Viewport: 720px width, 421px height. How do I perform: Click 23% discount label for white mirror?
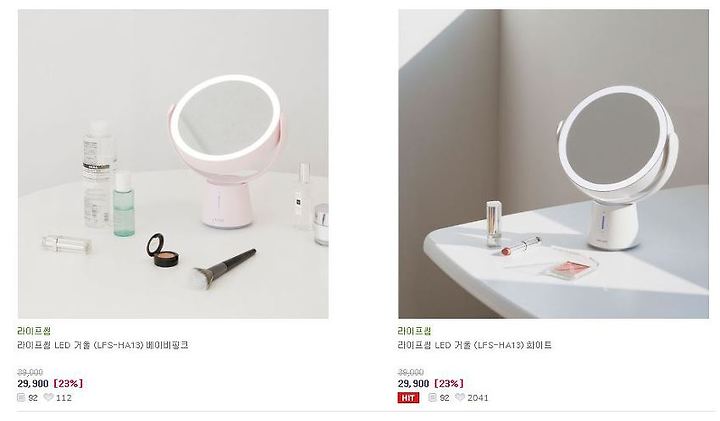tap(449, 383)
